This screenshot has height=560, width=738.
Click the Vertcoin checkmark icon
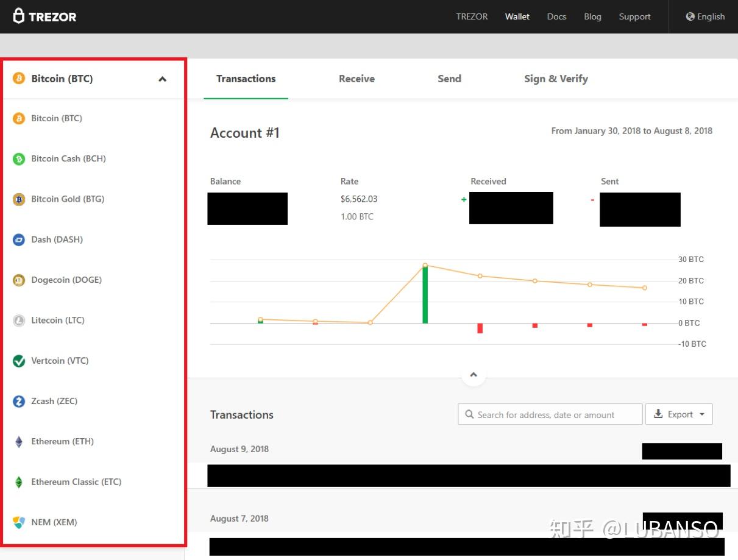(19, 361)
